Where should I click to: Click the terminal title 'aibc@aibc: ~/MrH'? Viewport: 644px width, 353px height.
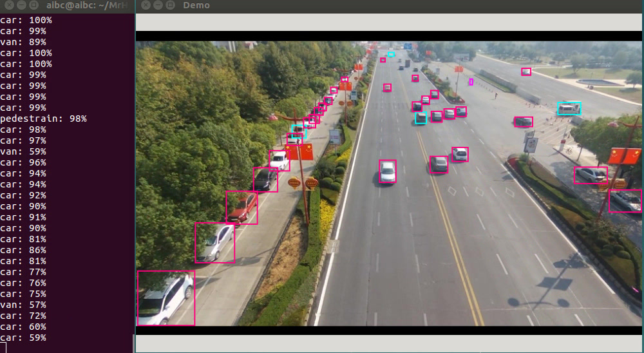[87, 5]
